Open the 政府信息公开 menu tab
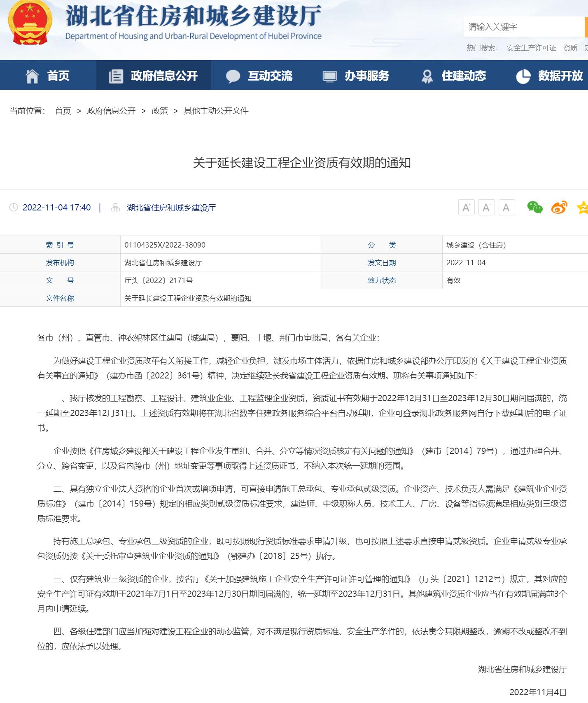This screenshot has height=703, width=588. click(154, 76)
